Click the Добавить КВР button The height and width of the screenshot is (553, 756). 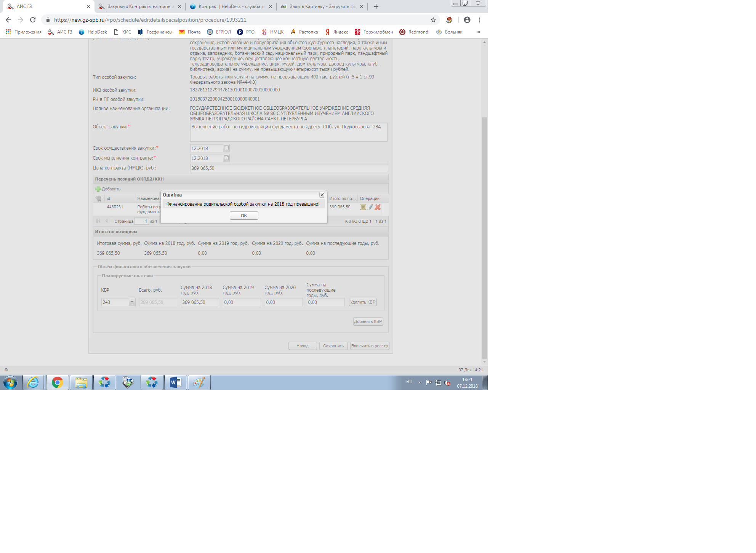click(368, 321)
